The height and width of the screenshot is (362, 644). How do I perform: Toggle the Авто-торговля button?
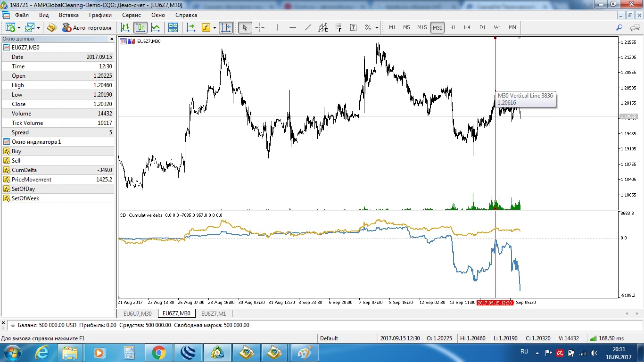tap(87, 27)
